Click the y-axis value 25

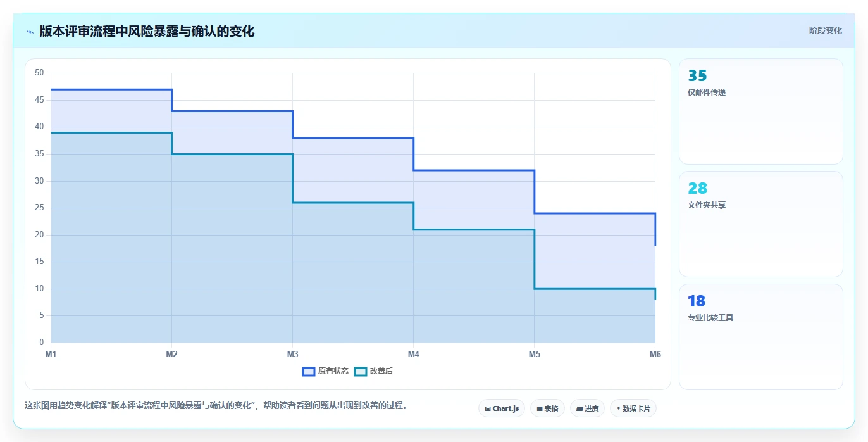[x=39, y=208]
